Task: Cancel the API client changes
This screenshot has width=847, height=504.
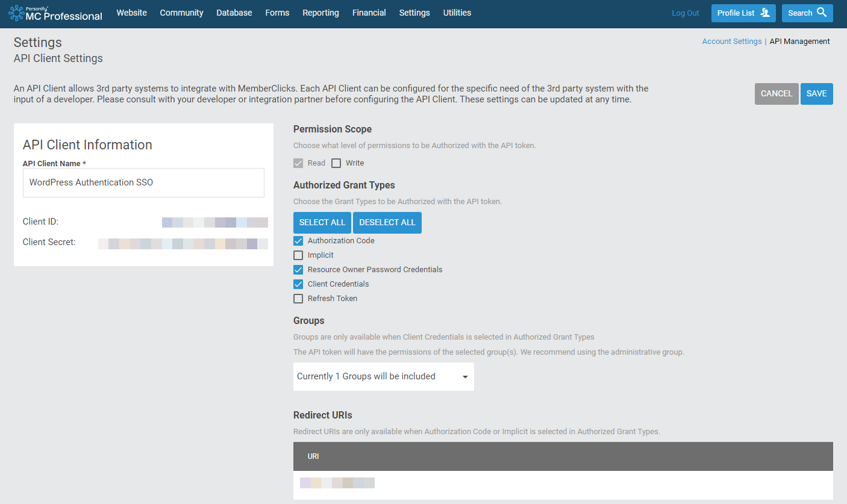Action: 777,93
